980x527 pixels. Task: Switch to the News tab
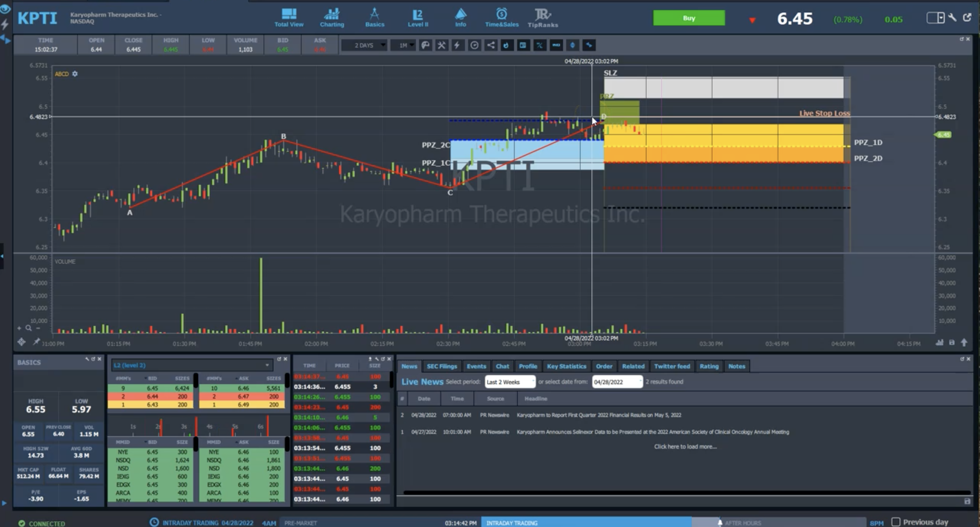point(409,366)
